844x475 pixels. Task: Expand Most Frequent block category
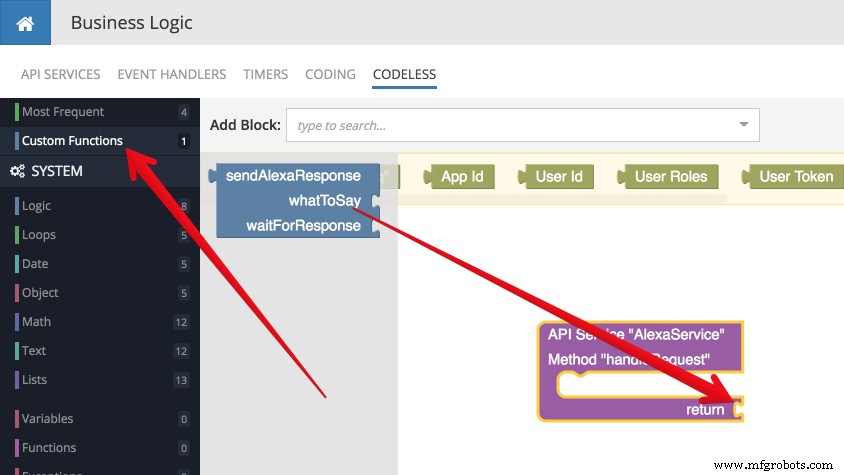pos(63,112)
